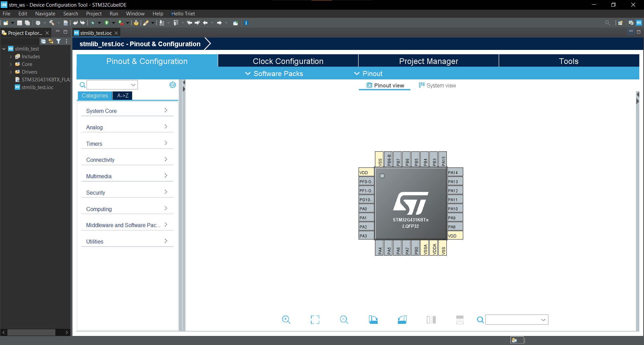Image resolution: width=644 pixels, height=345 pixels.
Task: Click the filter funnel icon in Project Explorer
Action: pyautogui.click(x=59, y=41)
